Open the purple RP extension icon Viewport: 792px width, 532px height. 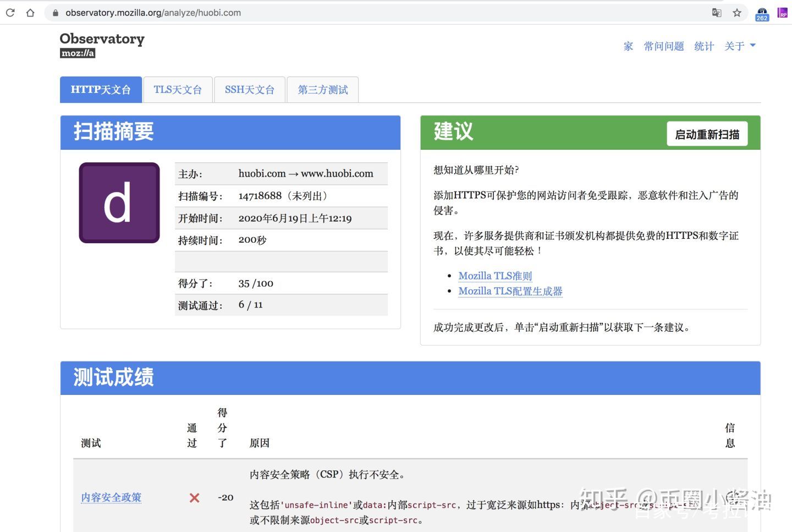tap(782, 13)
